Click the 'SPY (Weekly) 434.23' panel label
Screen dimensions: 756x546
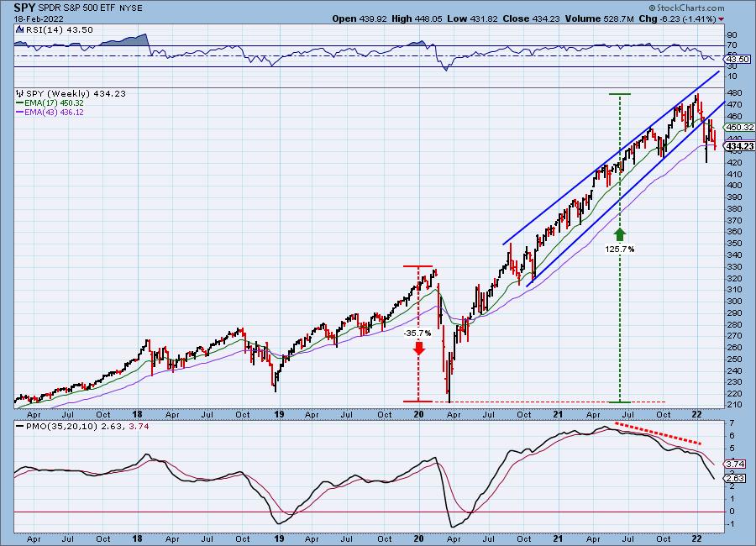pos(76,93)
